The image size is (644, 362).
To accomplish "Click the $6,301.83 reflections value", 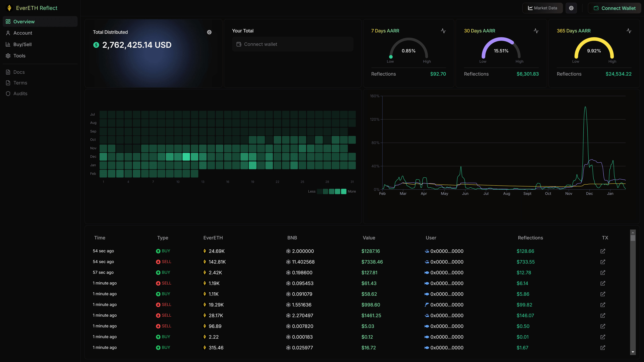I will (x=527, y=74).
